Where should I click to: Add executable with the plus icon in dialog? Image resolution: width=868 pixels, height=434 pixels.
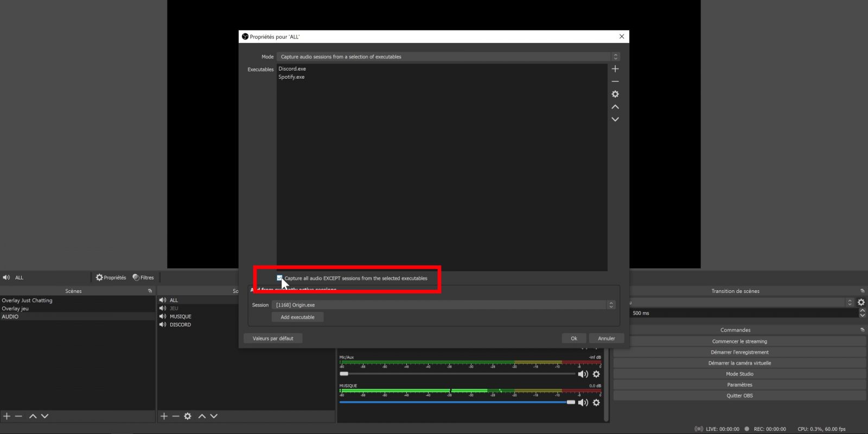(x=615, y=69)
